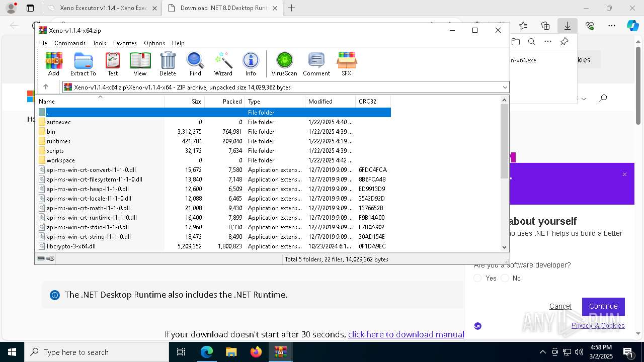This screenshot has width=644, height=362.
Task: Open the Options menu
Action: (154, 43)
